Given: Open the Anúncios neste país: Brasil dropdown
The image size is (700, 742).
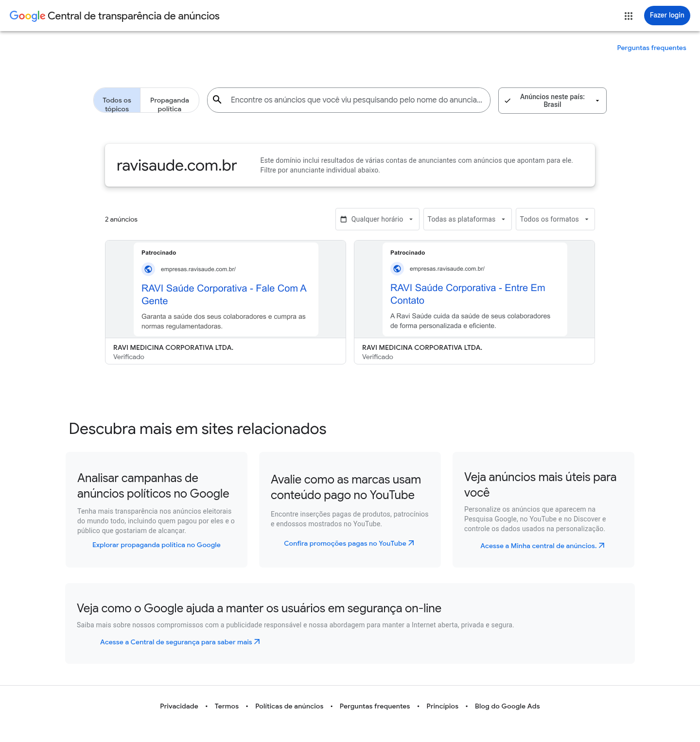Looking at the screenshot, I should 552,101.
